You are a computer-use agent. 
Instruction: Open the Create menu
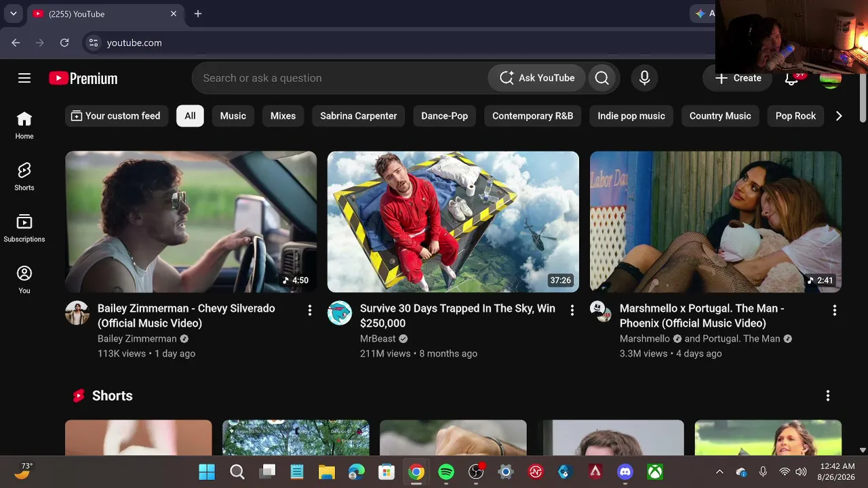pos(738,78)
